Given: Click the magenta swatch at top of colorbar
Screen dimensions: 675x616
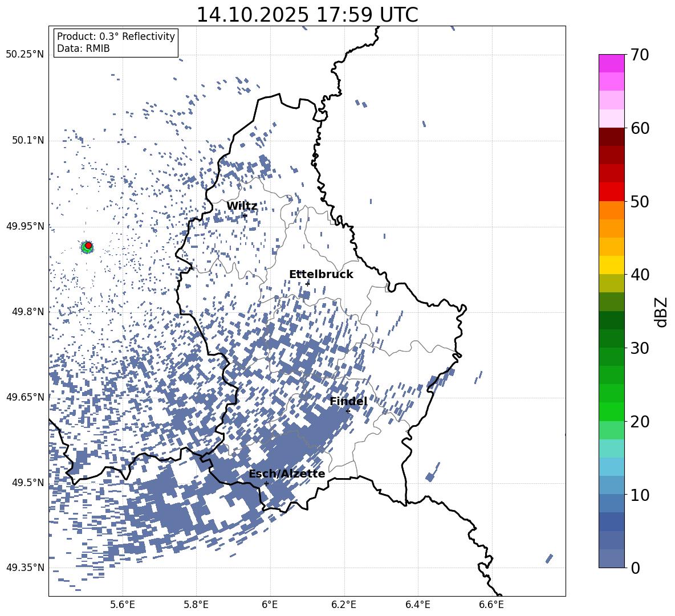Looking at the screenshot, I should point(612,64).
